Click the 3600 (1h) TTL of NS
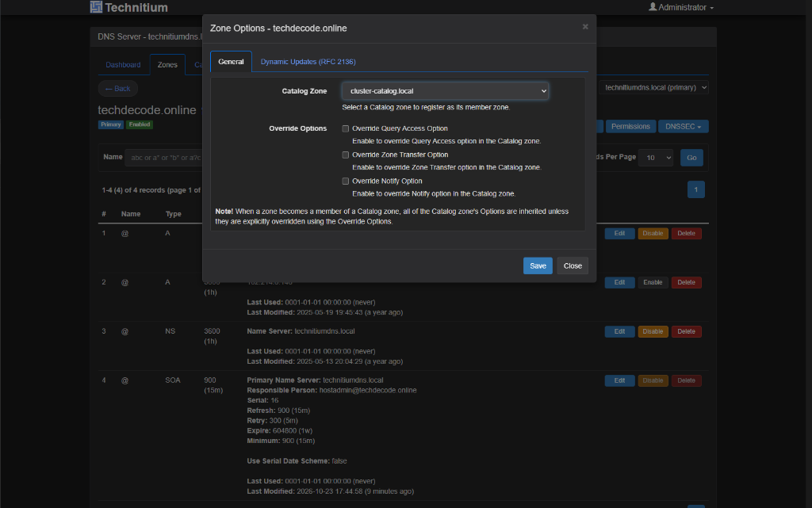 212,336
